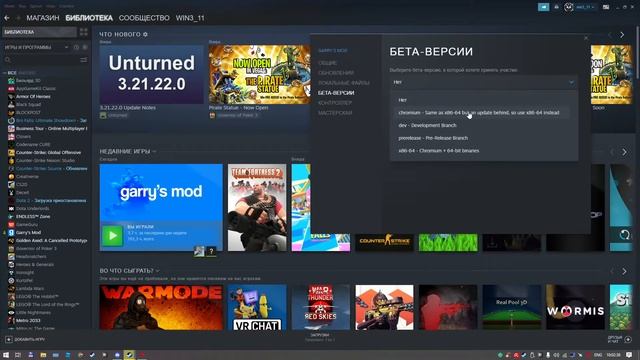Open МАСТЕРСКАЯ section in properties dialog

coord(335,113)
